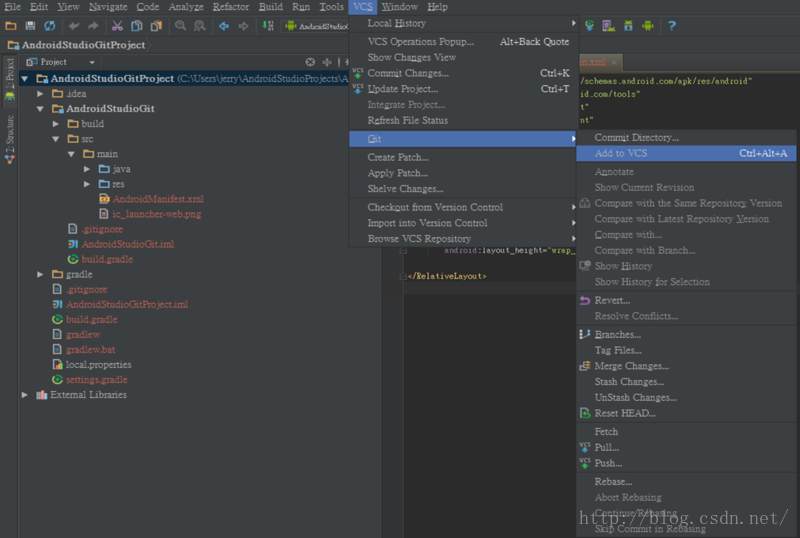Click the Cut scissors icon
The image size is (800, 538).
pyautogui.click(x=118, y=25)
